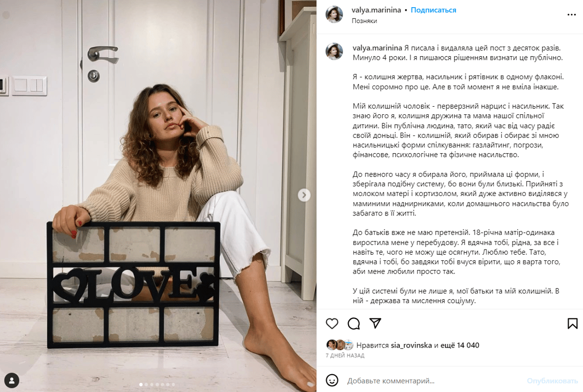Focus the Добавьте комментарий input field
The width and height of the screenshot is (583, 392).
click(434, 381)
